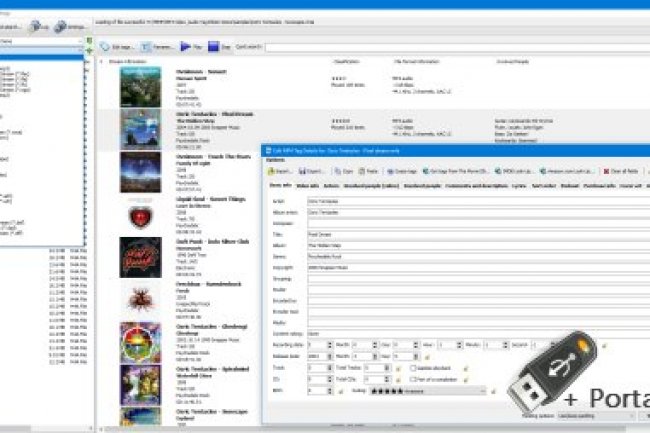Viewport: 650px width, 433px height.
Task: Click the Rename toolbar icon
Action: [x=146, y=47]
